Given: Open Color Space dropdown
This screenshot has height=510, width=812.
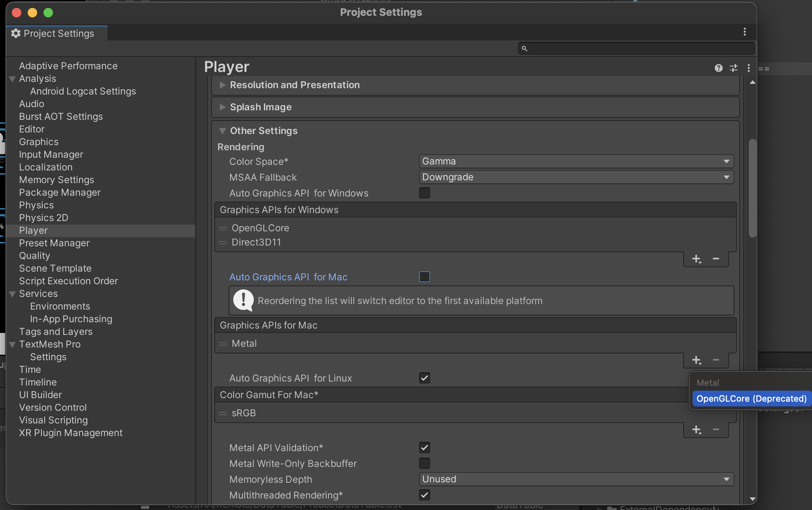Looking at the screenshot, I should coord(576,161).
